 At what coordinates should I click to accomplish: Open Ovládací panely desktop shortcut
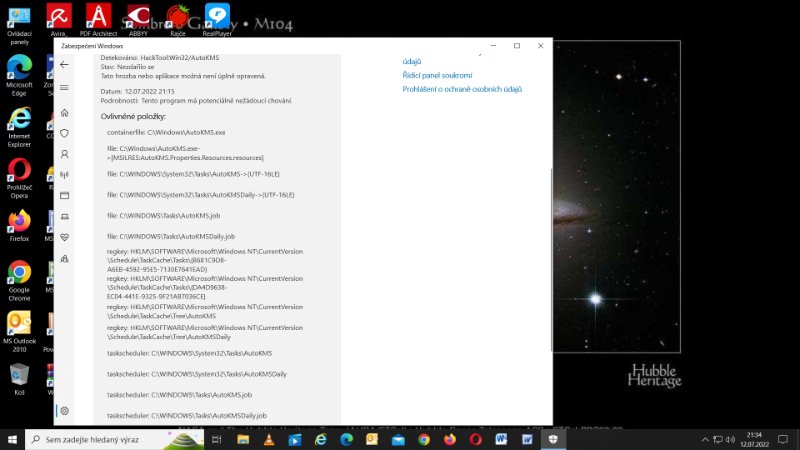coord(19,27)
